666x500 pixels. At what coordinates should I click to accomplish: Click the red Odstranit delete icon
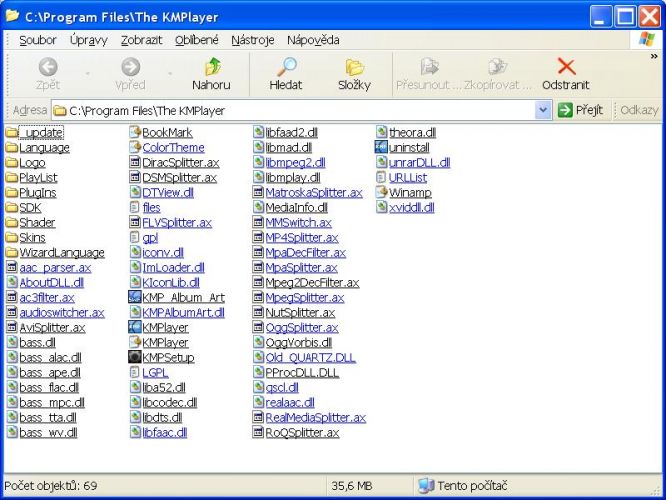(x=566, y=66)
